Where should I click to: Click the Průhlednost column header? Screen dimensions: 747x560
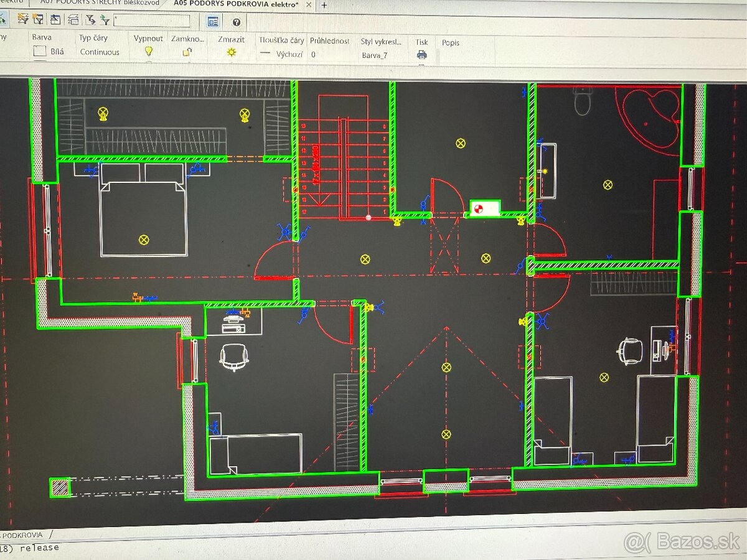(x=330, y=41)
